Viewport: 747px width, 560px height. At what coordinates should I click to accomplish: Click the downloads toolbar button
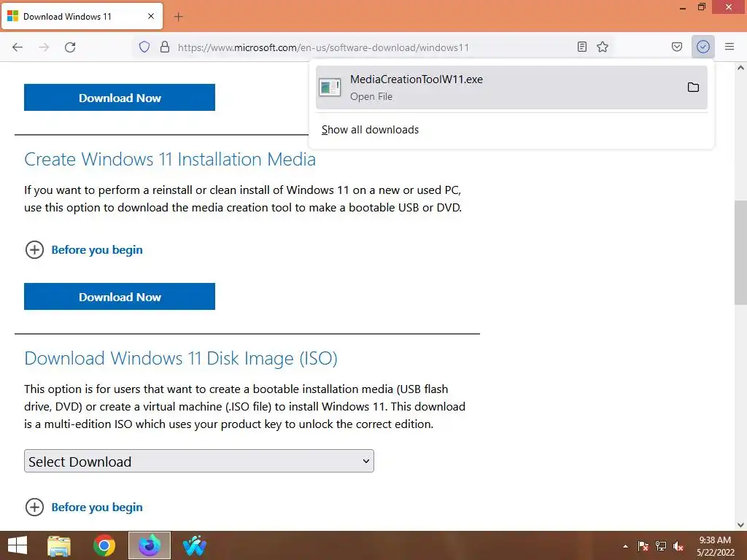[x=703, y=47]
